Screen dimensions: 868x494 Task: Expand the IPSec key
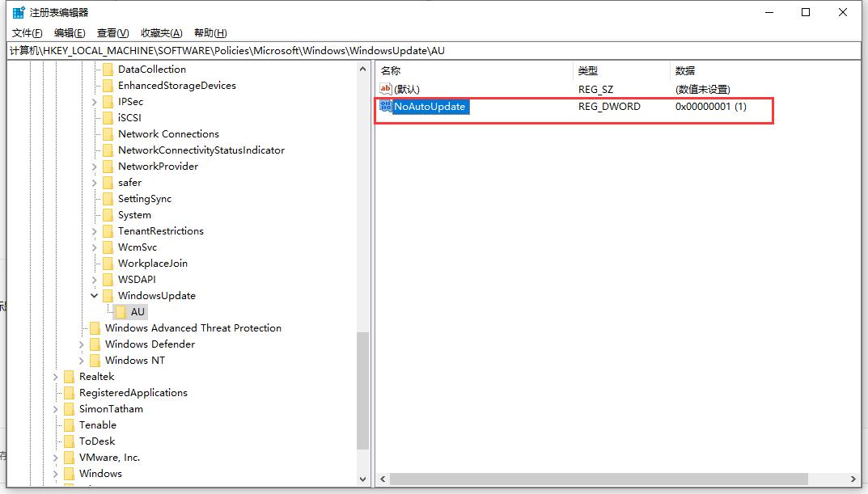coord(94,102)
